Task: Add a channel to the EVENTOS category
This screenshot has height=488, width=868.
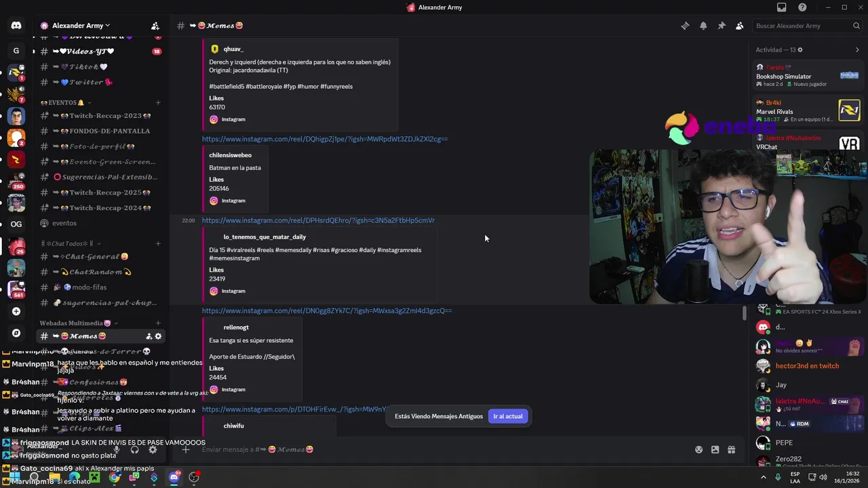Action: point(158,103)
